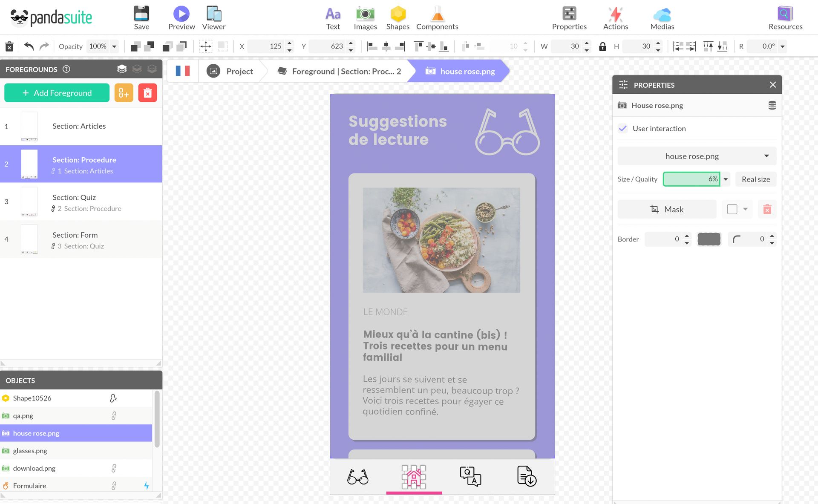This screenshot has width=818, height=504.
Task: Click the Q&A icon in canvas footer
Action: [x=470, y=476]
